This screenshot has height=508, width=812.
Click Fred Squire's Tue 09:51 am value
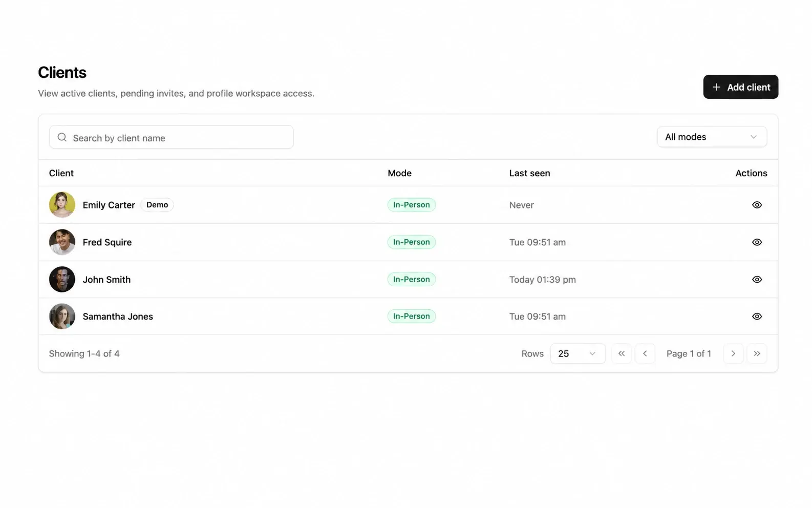click(537, 242)
